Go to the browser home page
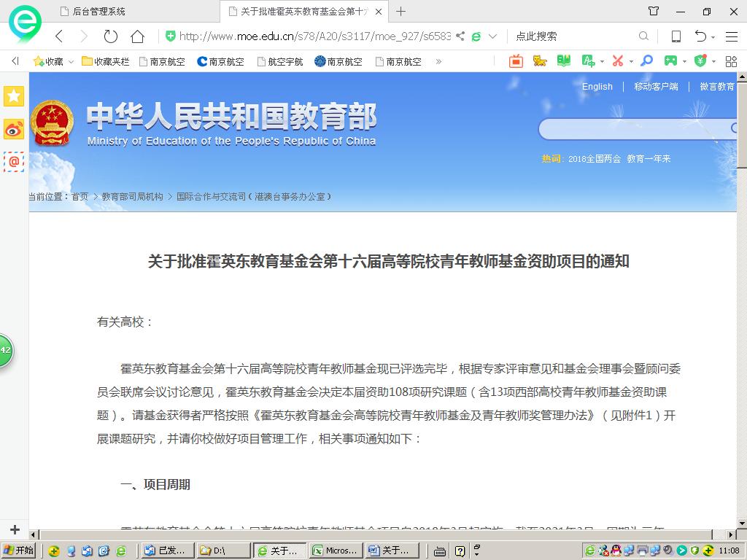Screen dimensions: 747x560 137,36
